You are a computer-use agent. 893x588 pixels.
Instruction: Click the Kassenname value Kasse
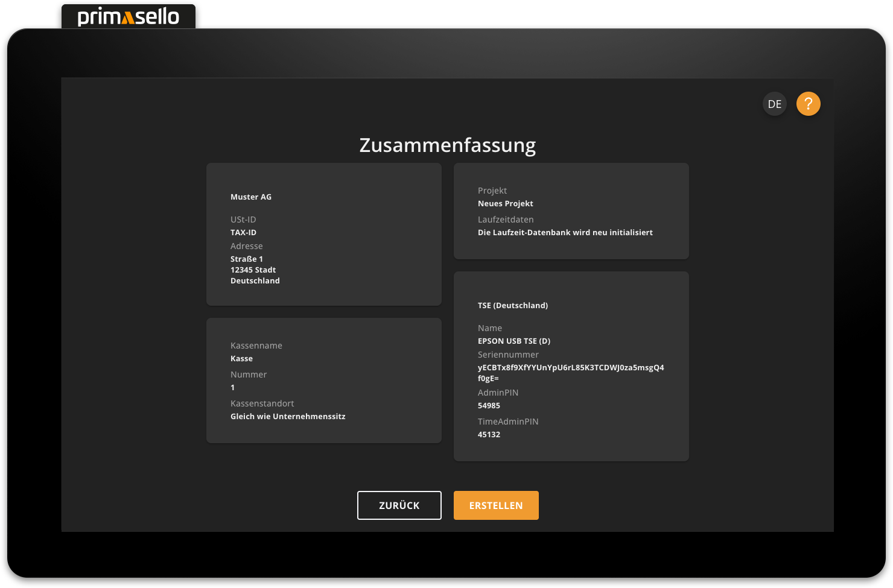pyautogui.click(x=241, y=359)
